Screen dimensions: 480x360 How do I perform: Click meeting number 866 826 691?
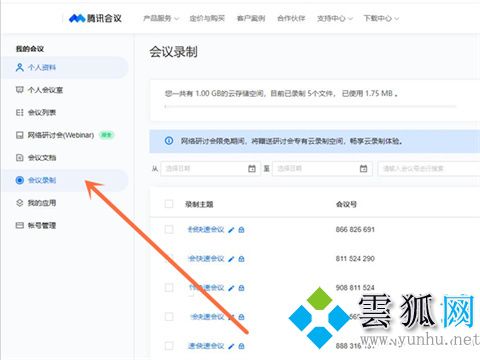pos(355,229)
